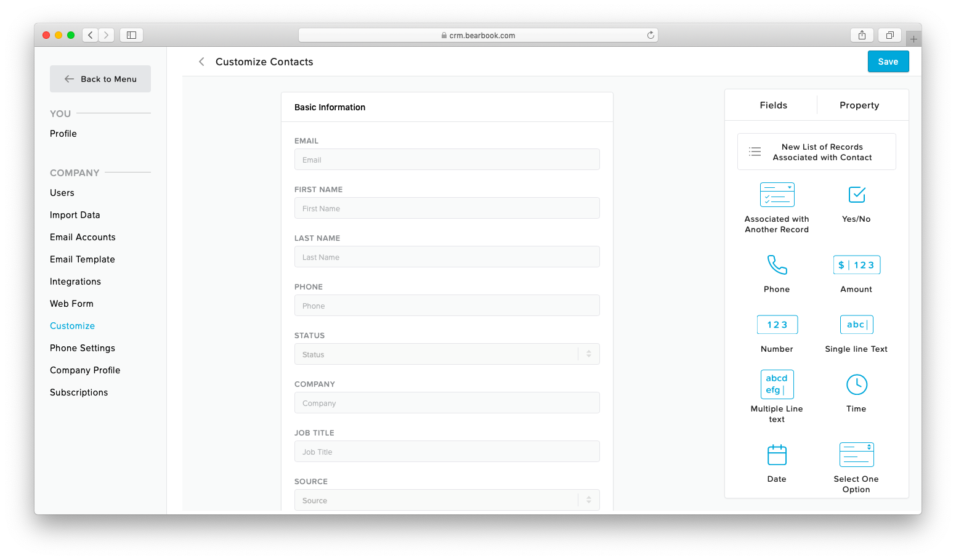Image resolution: width=956 pixels, height=560 pixels.
Task: Choose the Time clock field icon
Action: pos(857,384)
